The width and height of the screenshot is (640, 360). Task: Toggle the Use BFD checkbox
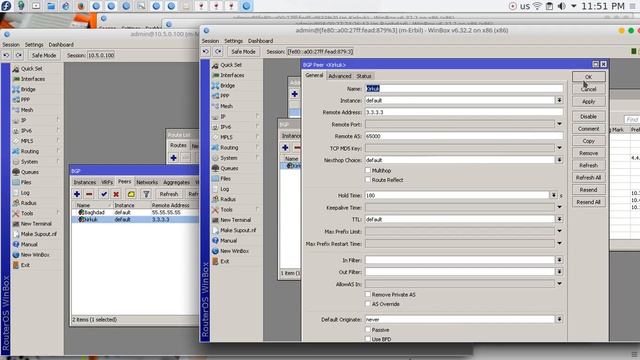(x=368, y=339)
